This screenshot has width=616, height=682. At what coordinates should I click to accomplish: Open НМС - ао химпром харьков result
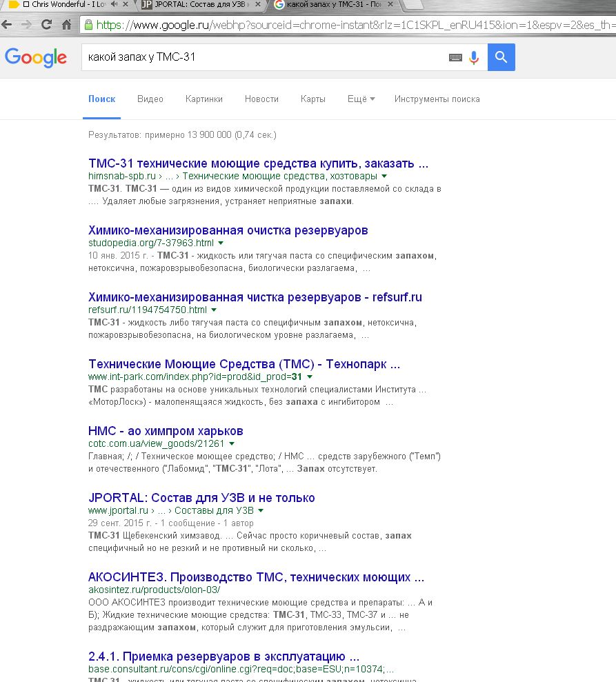point(166,431)
